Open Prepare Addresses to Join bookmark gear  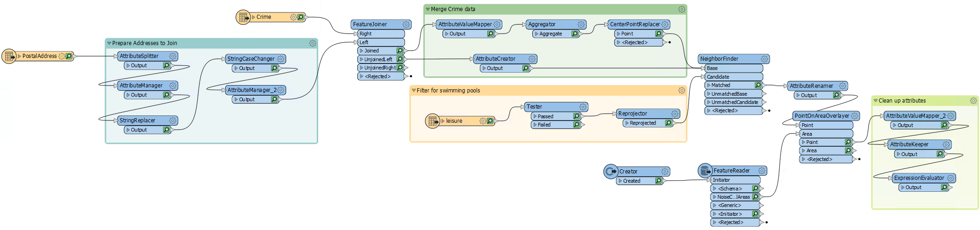click(x=313, y=43)
